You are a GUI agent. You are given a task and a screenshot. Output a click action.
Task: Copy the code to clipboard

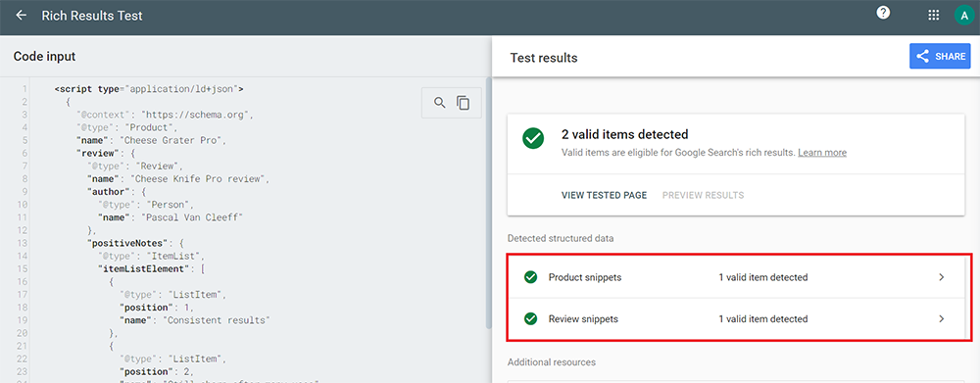coord(464,103)
